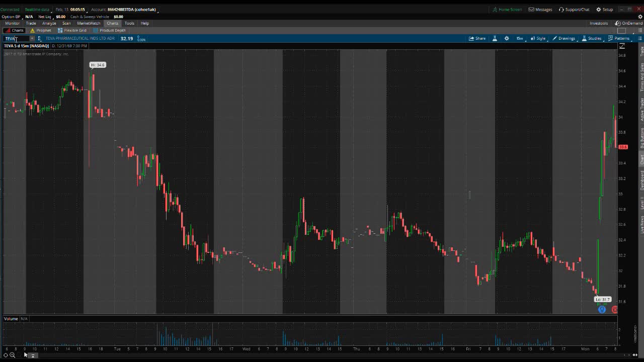Open Messages
This screenshot has width=644, height=362.
[x=540, y=10]
